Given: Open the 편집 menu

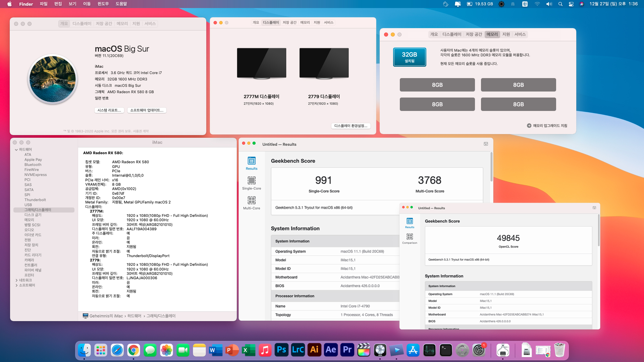Looking at the screenshot, I should pos(58,4).
